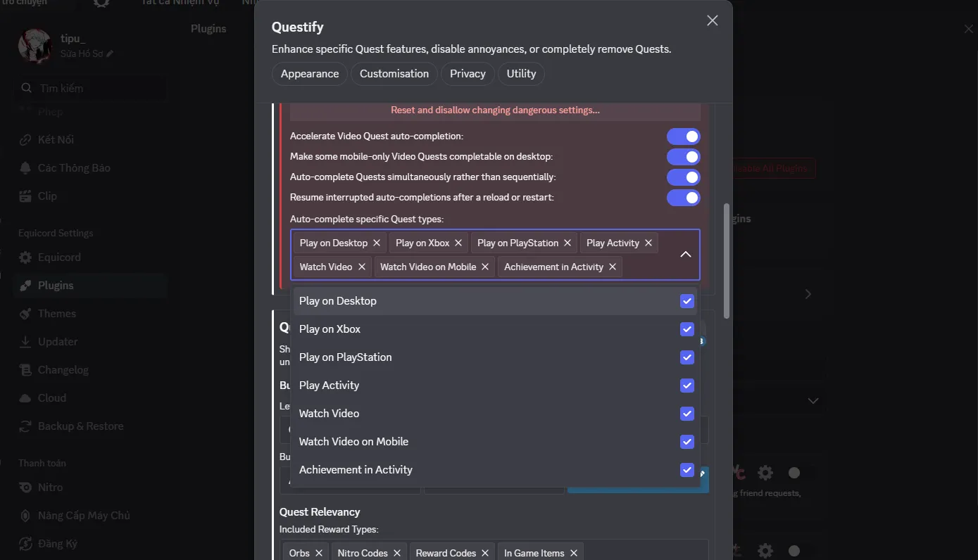The image size is (978, 560).
Task: Click the tipu_ profile avatar
Action: click(35, 46)
